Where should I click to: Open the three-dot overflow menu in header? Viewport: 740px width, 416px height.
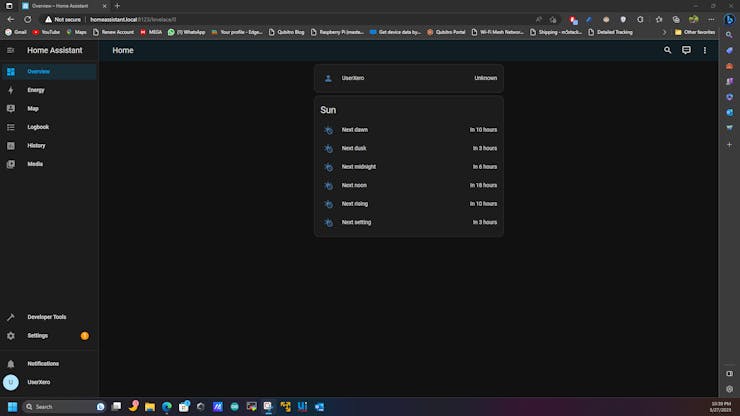[704, 50]
